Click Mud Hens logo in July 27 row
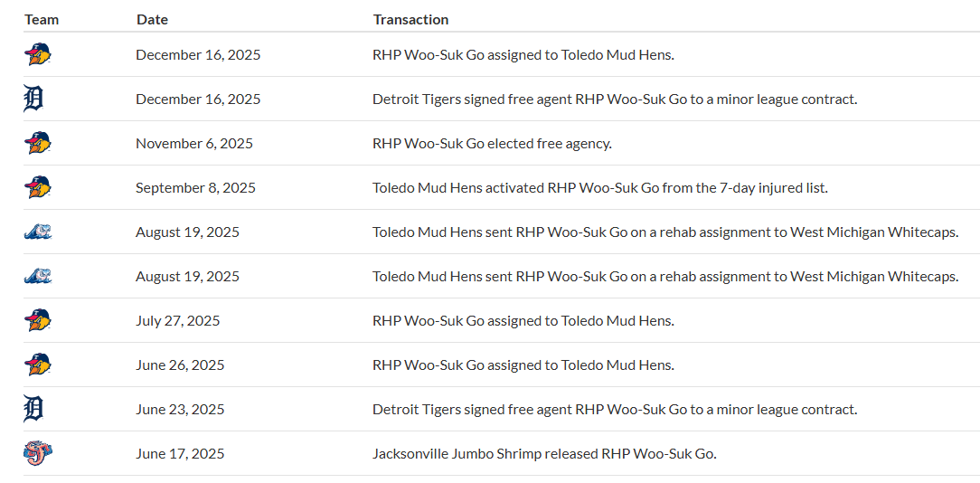The image size is (980, 483). 38,320
